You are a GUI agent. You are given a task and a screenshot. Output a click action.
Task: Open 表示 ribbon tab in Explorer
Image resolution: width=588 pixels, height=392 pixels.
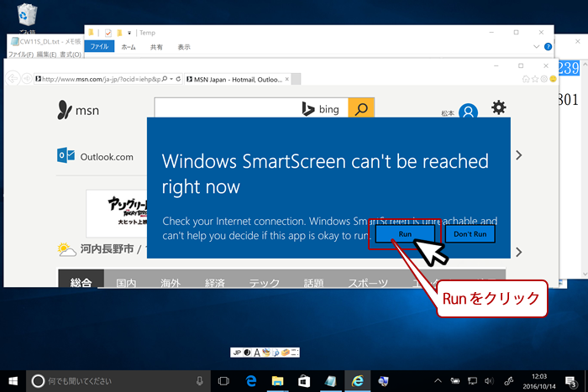tap(184, 47)
